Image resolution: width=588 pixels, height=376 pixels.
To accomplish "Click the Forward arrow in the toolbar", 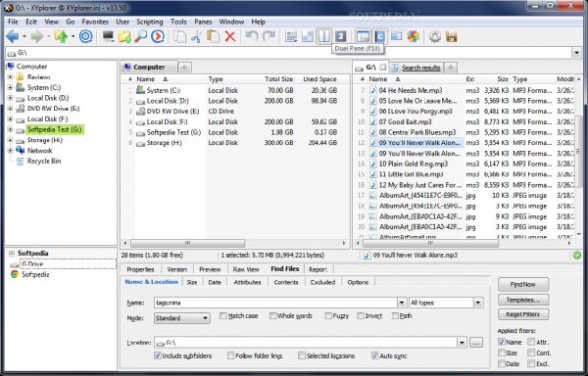I will tap(37, 36).
